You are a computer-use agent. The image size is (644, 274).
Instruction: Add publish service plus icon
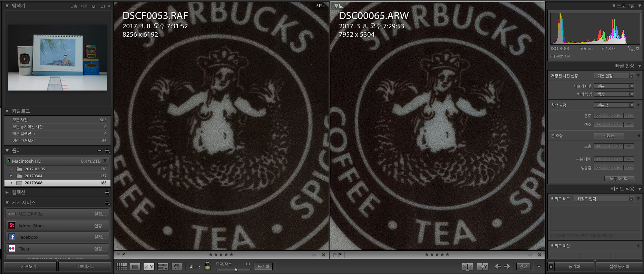tap(107, 203)
